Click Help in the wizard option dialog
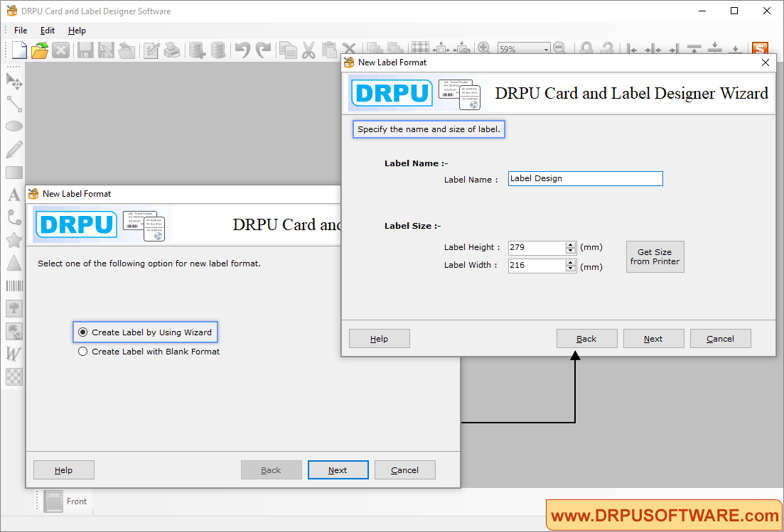 (63, 470)
